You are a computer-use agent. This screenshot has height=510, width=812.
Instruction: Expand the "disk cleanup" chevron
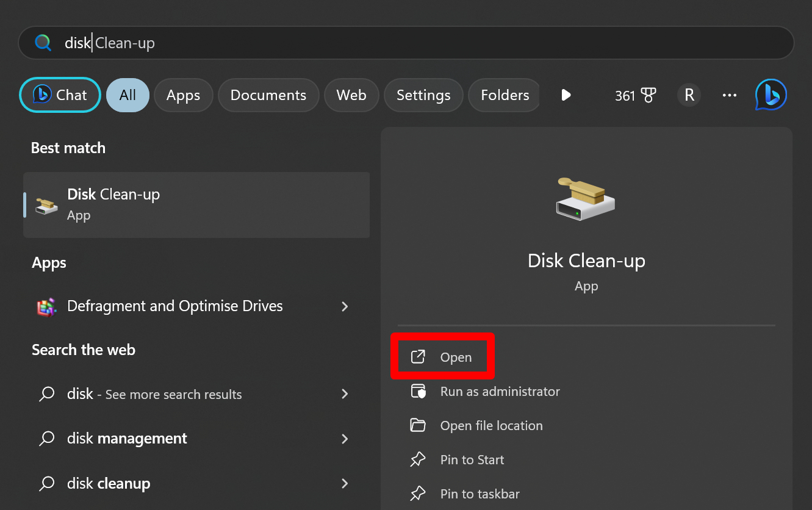point(345,484)
